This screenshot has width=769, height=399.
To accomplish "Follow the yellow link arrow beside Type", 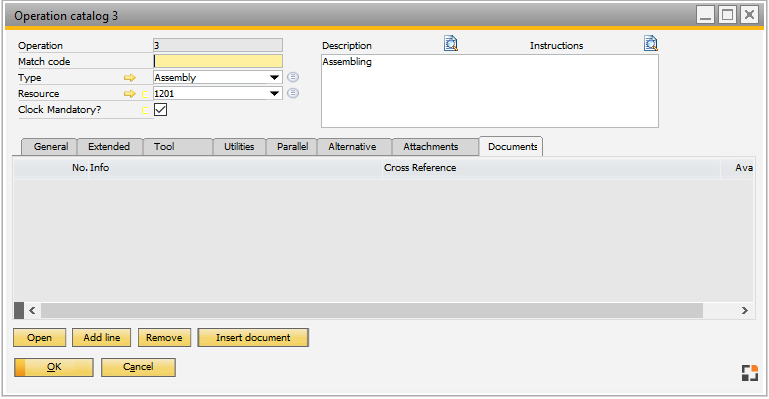I will coord(129,77).
